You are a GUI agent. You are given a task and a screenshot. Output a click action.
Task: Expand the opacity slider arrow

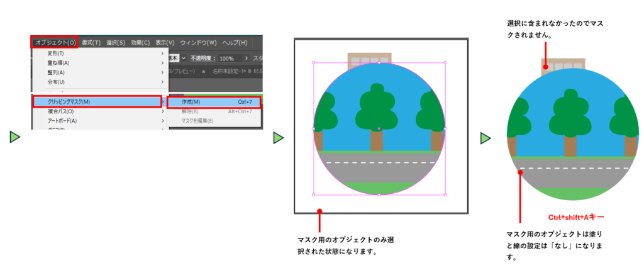click(247, 58)
